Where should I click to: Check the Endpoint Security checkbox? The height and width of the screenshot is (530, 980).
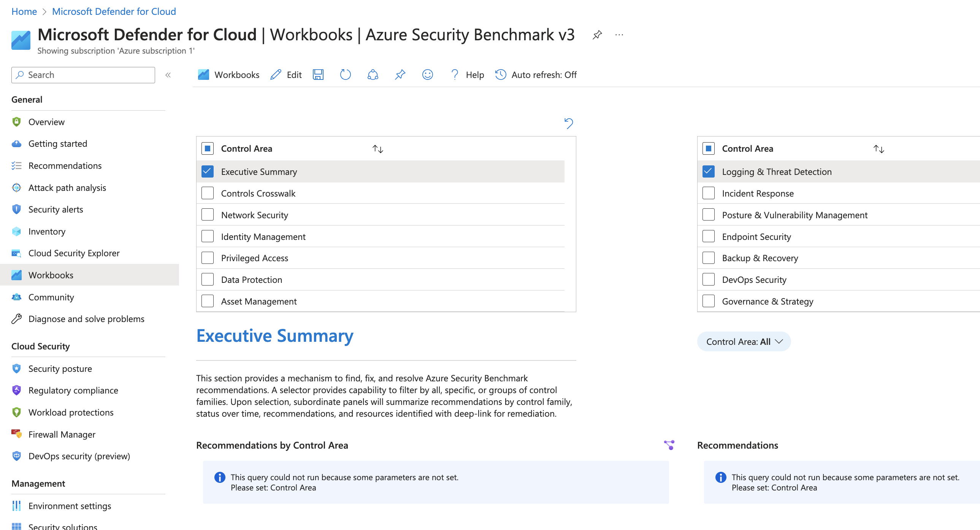[x=708, y=236]
